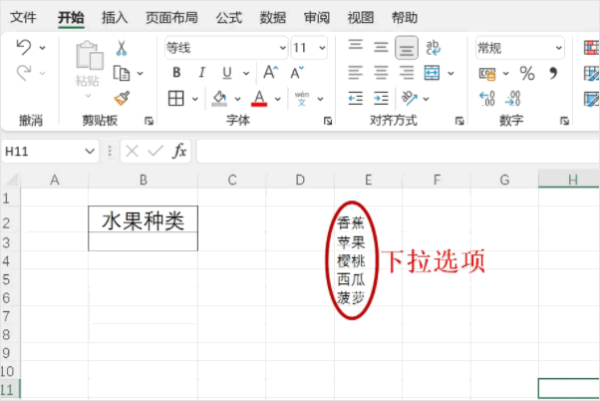Cut selection with scissors icon
Image resolution: width=600 pixels, height=401 pixels.
(122, 48)
